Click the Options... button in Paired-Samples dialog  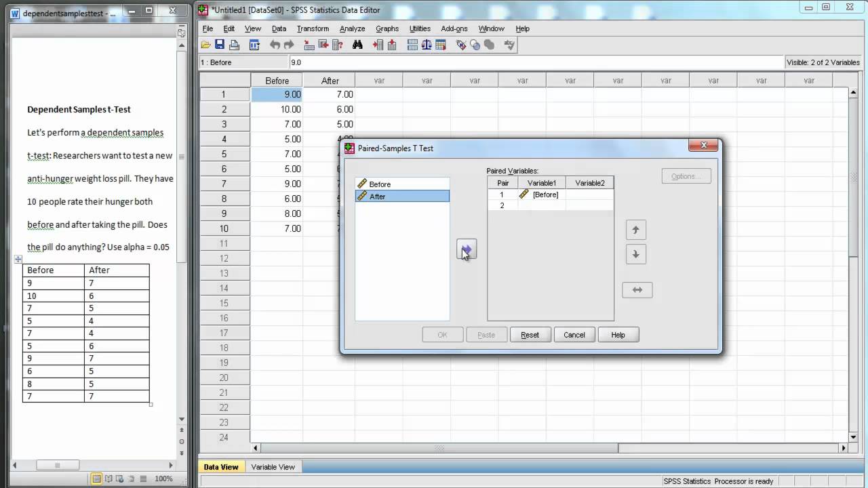click(x=686, y=176)
